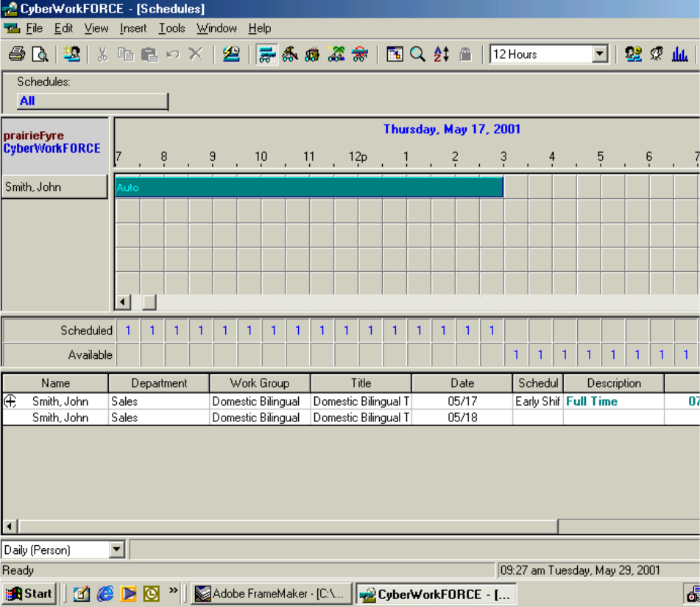Toggle the pressed schedule view toolbar button

266,55
